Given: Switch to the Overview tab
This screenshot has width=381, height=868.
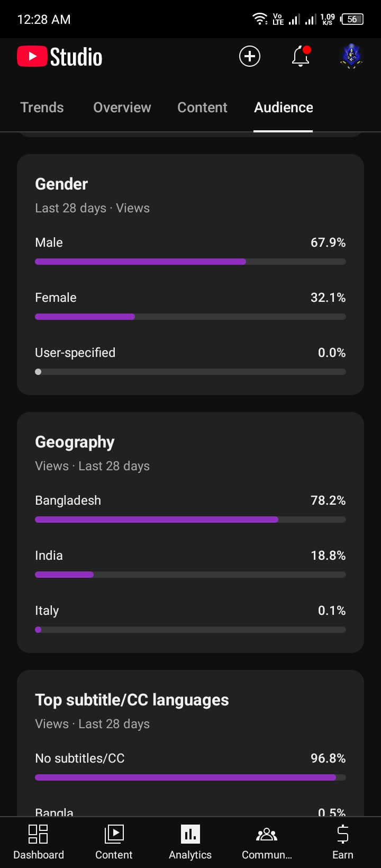Looking at the screenshot, I should tap(122, 108).
